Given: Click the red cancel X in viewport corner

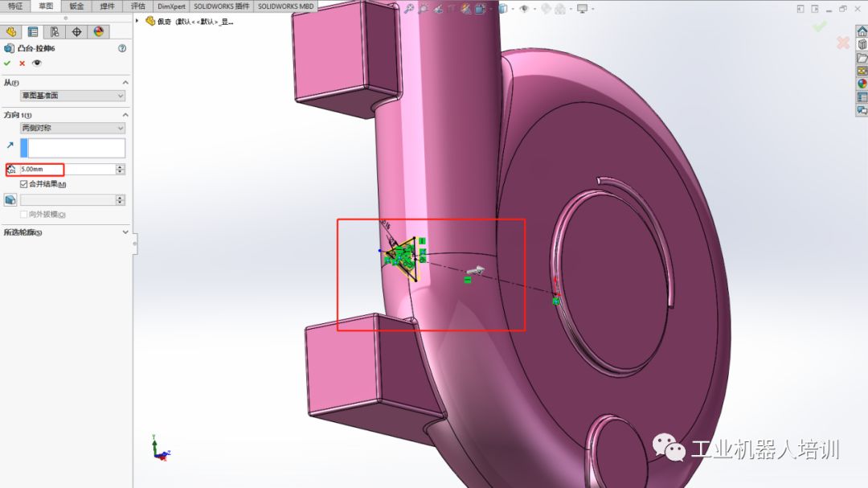Looking at the screenshot, I should [842, 43].
